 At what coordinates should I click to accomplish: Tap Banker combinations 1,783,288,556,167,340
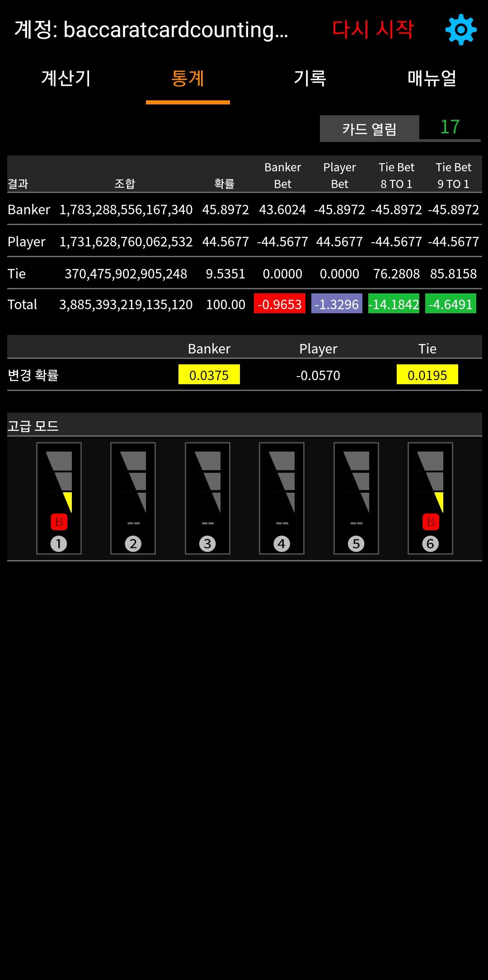point(126,210)
